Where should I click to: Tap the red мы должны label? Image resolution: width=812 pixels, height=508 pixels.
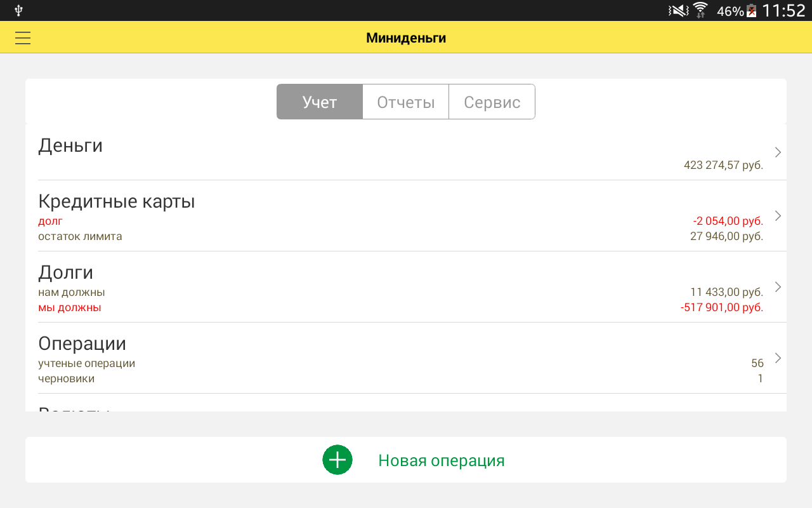point(70,307)
